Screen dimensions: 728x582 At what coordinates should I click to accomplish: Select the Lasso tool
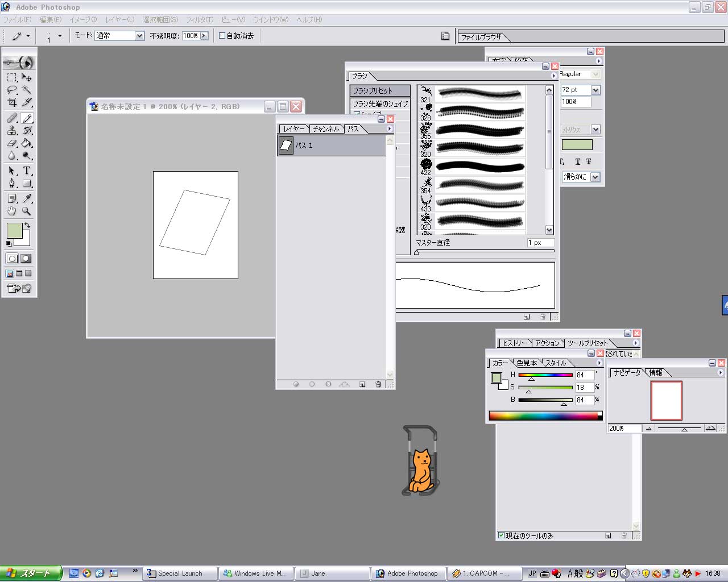point(12,90)
